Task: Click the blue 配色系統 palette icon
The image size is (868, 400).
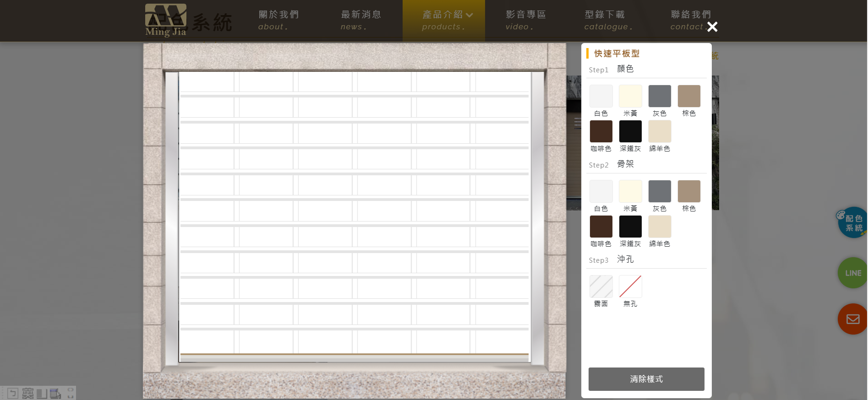Action: click(x=852, y=223)
